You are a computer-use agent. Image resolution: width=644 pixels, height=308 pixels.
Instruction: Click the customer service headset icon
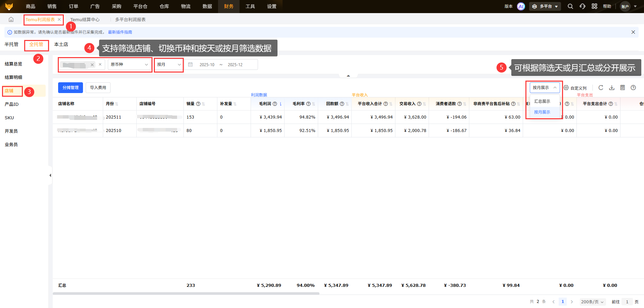(582, 6)
